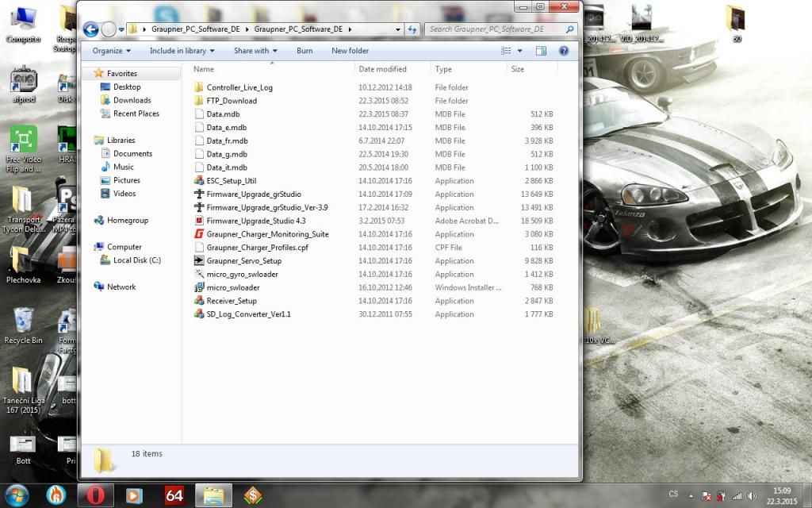Select the SD_Log_Converter_Ver1.1 application icon
The height and width of the screenshot is (508, 812).
coord(199,314)
